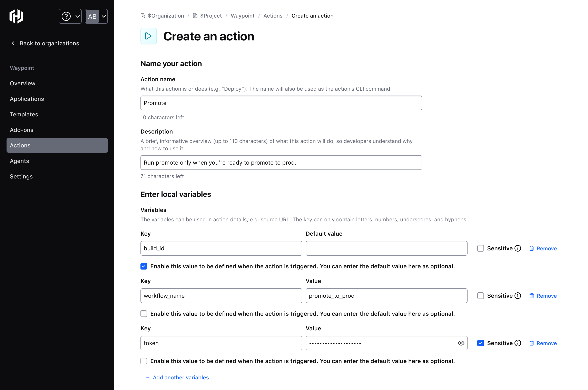Focus the Action name field containing Promote

(281, 103)
